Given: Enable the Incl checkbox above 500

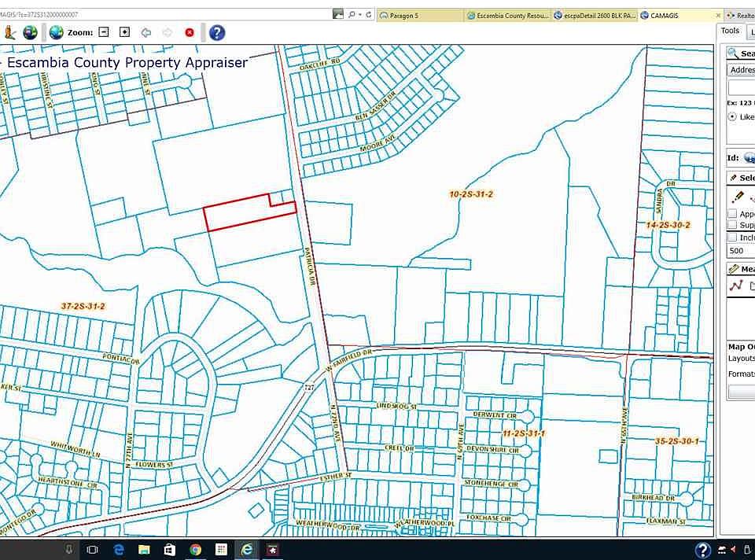Looking at the screenshot, I should pos(732,237).
